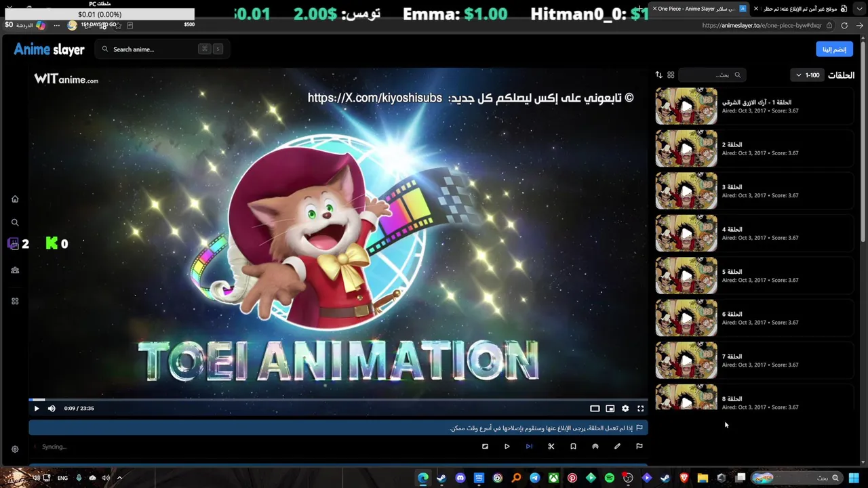
Task: Open the sidebar grid categories icon
Action: tap(15, 301)
